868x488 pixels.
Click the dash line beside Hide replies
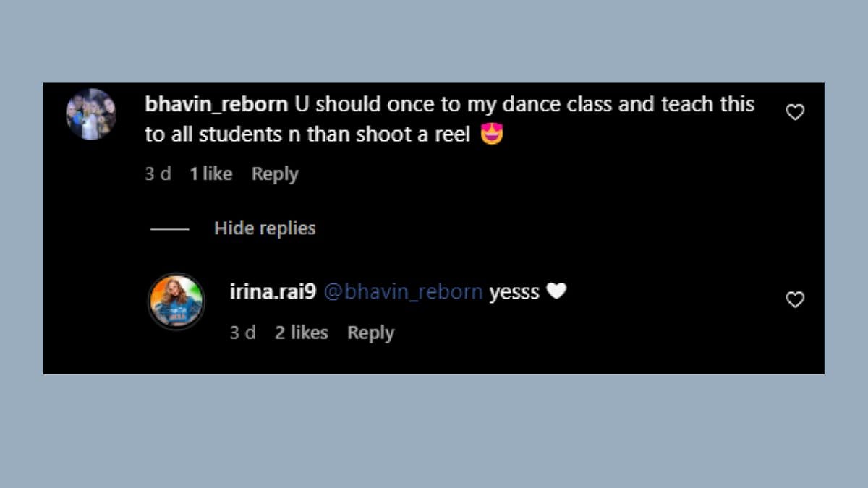pos(169,229)
